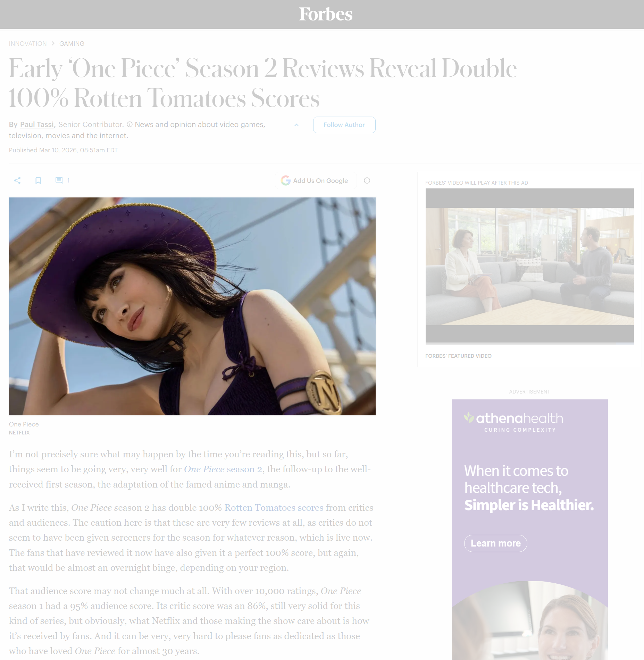Click the Google G logo icon
The image size is (644, 660).
[x=285, y=180]
